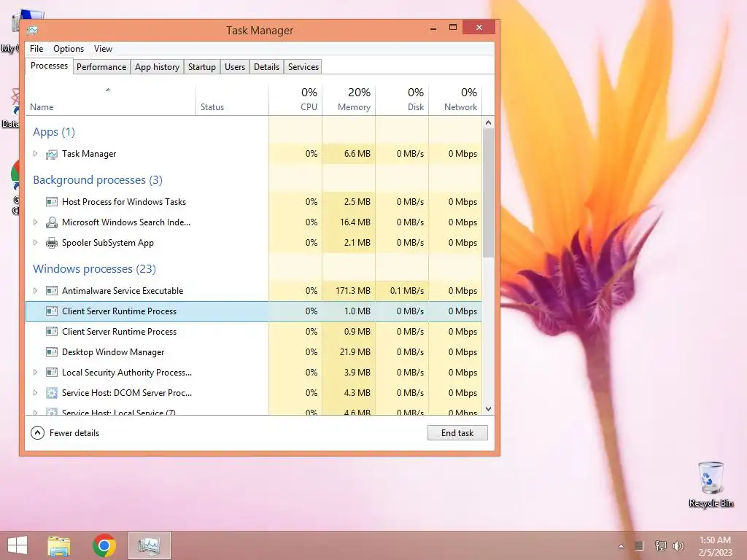
Task: Click the Background processes (3) group header
Action: (x=98, y=180)
